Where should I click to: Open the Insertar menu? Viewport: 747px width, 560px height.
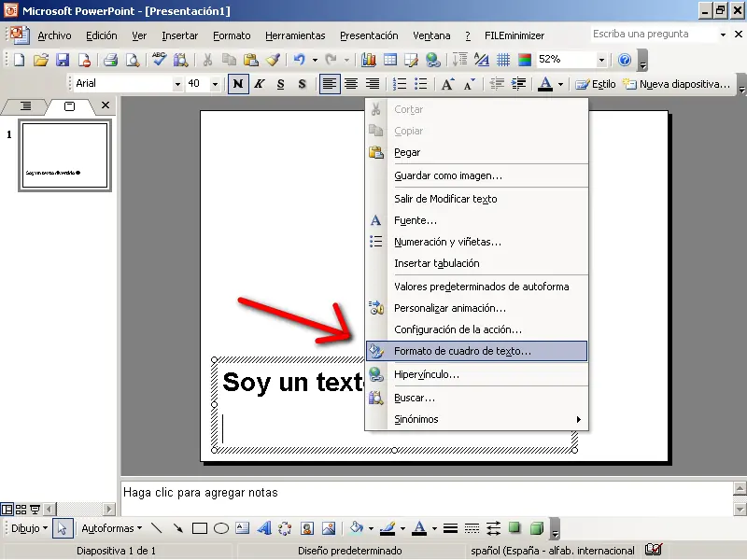179,35
